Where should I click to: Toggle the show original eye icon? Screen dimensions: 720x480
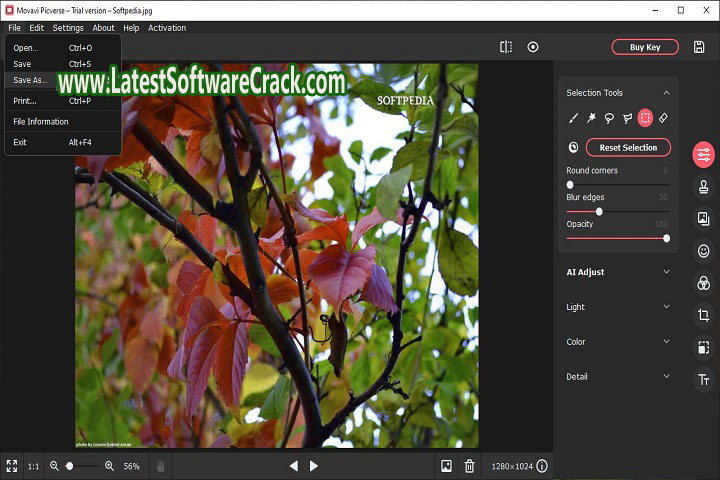coord(533,47)
